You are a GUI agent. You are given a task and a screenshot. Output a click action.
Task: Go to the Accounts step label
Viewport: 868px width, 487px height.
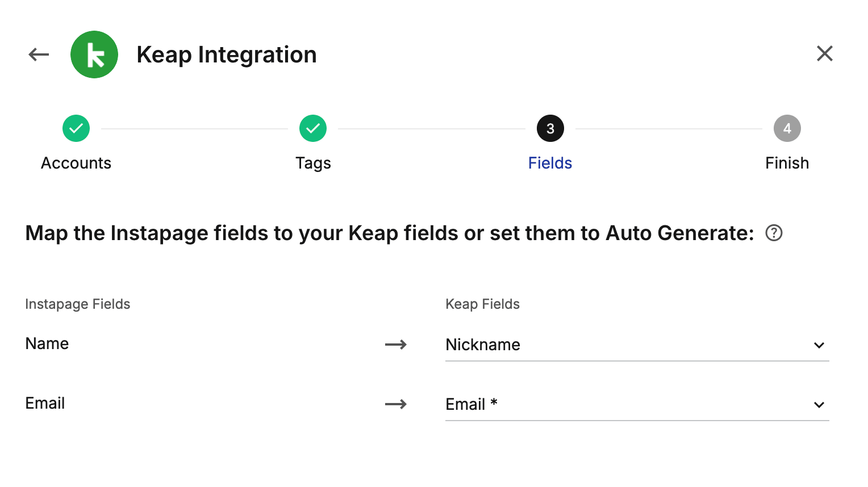[76, 163]
